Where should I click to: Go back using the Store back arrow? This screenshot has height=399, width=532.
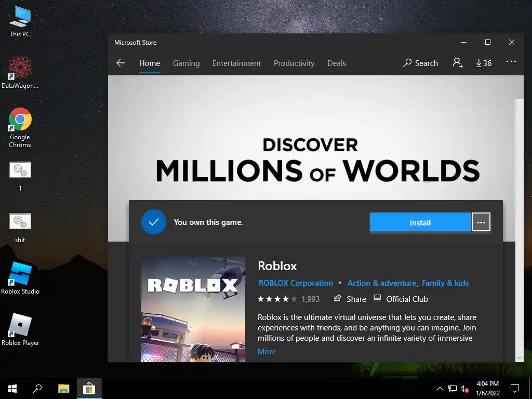coord(121,63)
